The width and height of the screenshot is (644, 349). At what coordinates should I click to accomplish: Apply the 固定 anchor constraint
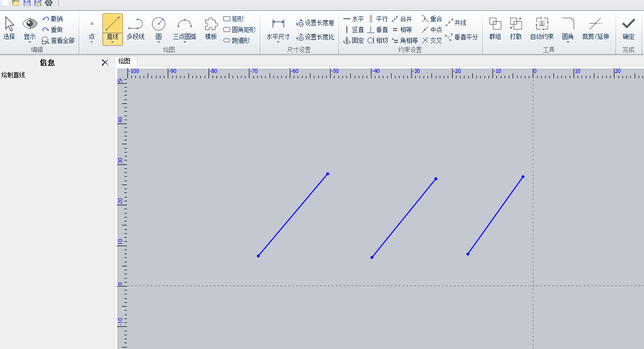coord(353,40)
